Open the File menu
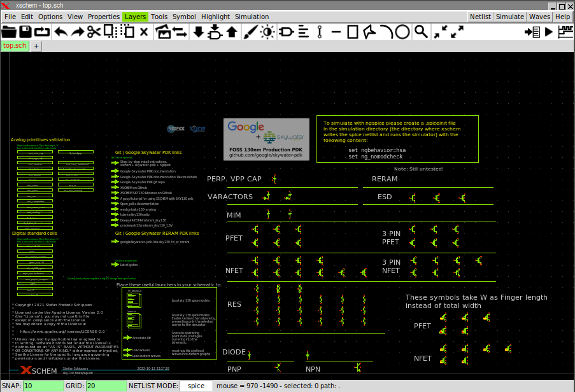The image size is (575, 392). click(10, 17)
